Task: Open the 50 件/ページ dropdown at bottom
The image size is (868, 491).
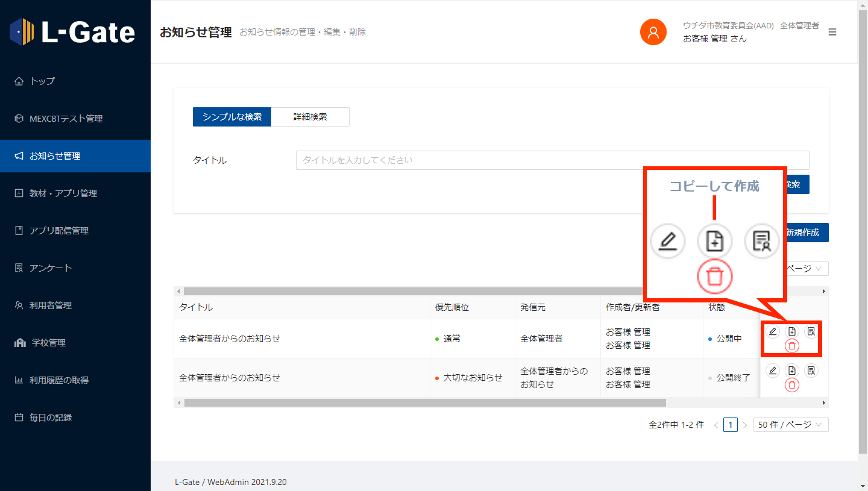Action: click(x=790, y=425)
